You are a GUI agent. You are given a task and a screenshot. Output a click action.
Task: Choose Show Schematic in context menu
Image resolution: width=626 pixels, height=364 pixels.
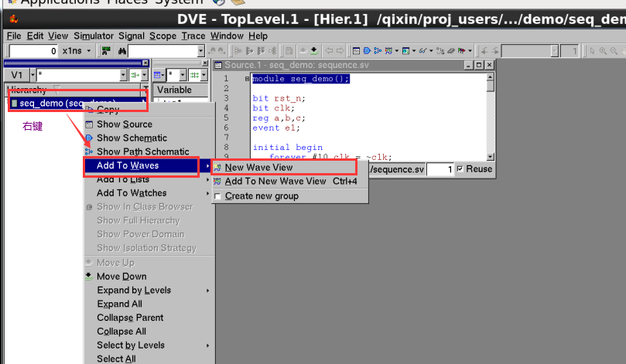coord(149,138)
